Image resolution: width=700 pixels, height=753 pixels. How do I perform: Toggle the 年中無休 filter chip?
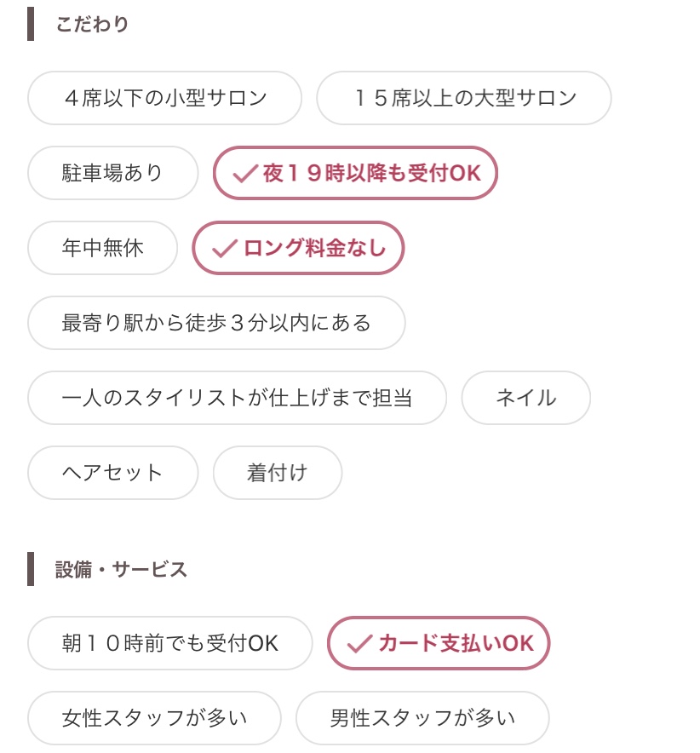tap(103, 249)
